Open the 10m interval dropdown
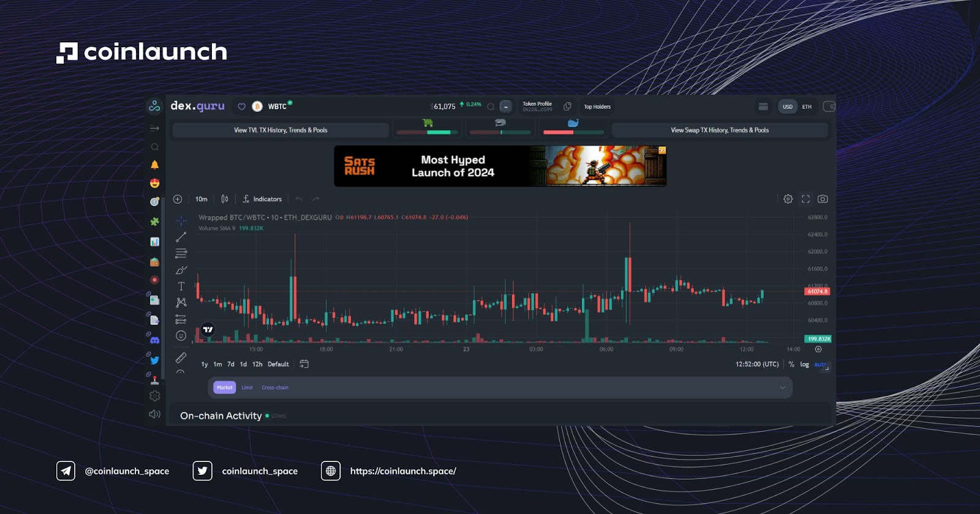980x514 pixels. tap(202, 199)
